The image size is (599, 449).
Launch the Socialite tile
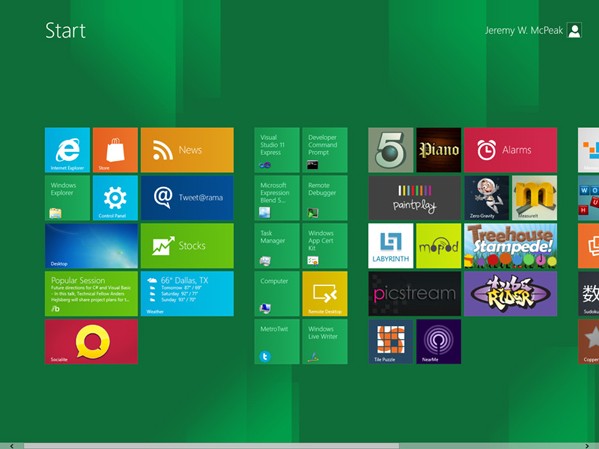(x=91, y=342)
